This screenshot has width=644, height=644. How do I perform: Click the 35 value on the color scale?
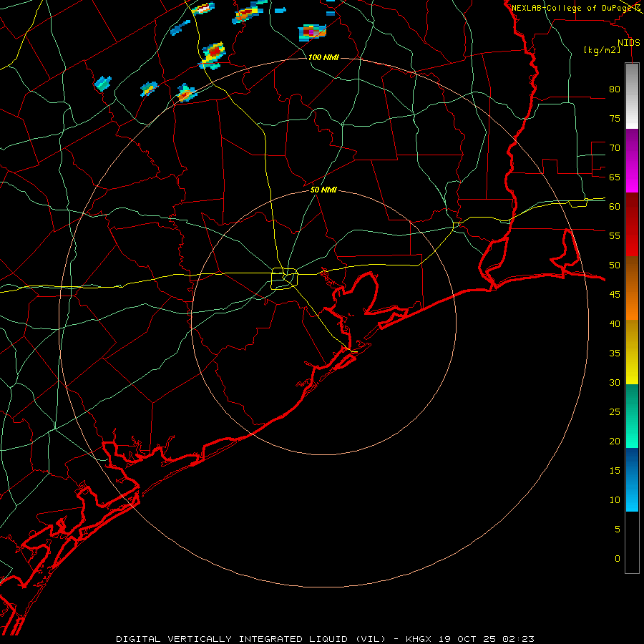pyautogui.click(x=615, y=353)
